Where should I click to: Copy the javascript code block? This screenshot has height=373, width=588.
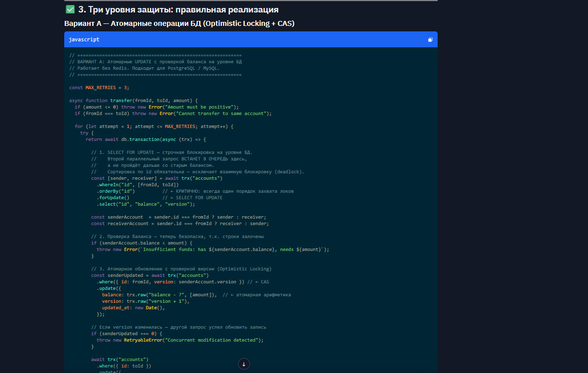click(430, 39)
